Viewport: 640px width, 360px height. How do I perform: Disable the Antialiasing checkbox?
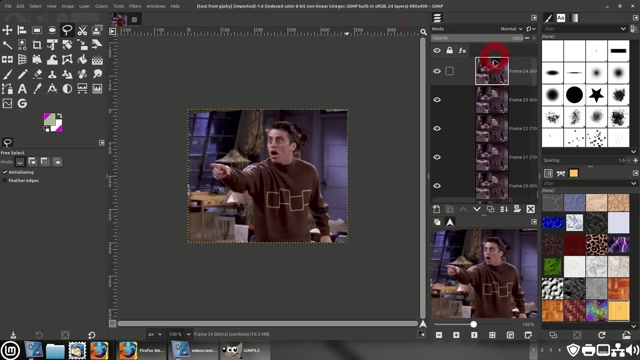coord(4,172)
